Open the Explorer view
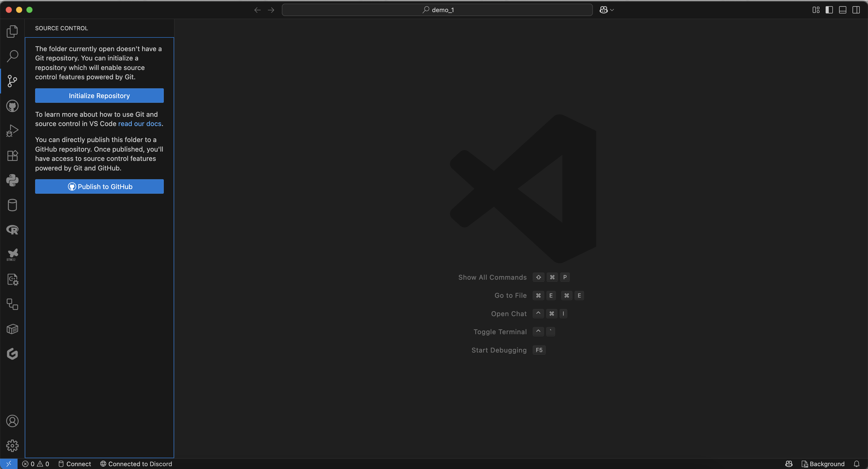This screenshot has width=868, height=469. (12, 31)
